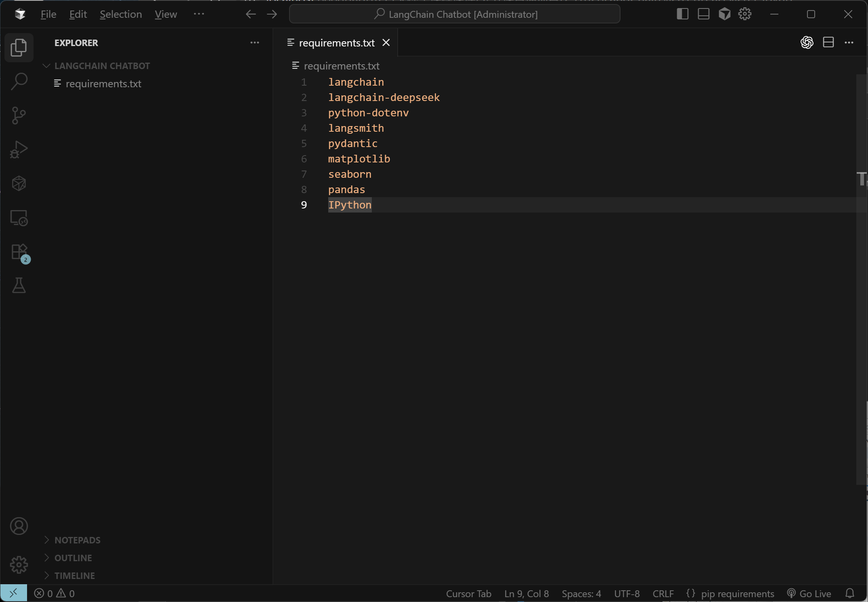This screenshot has width=868, height=602.
Task: Click the cube icon in title bar
Action: tap(725, 14)
